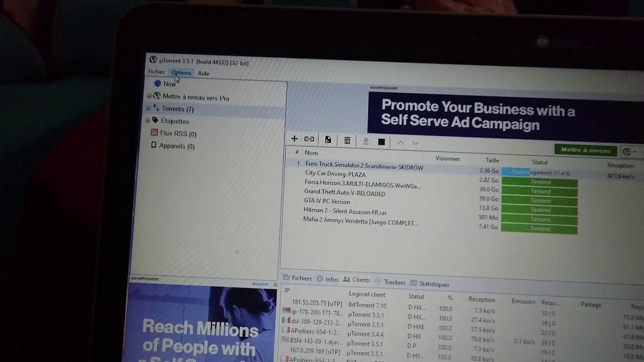This screenshot has width=644, height=362.
Task: Expand the Mettre à niveau vers Pro node
Action: click(x=149, y=96)
